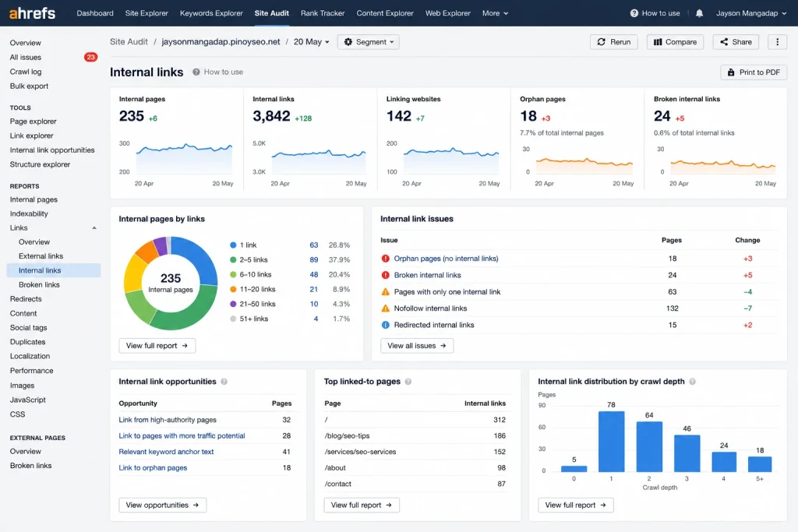
Task: Open Site Explorer
Action: [x=147, y=13]
